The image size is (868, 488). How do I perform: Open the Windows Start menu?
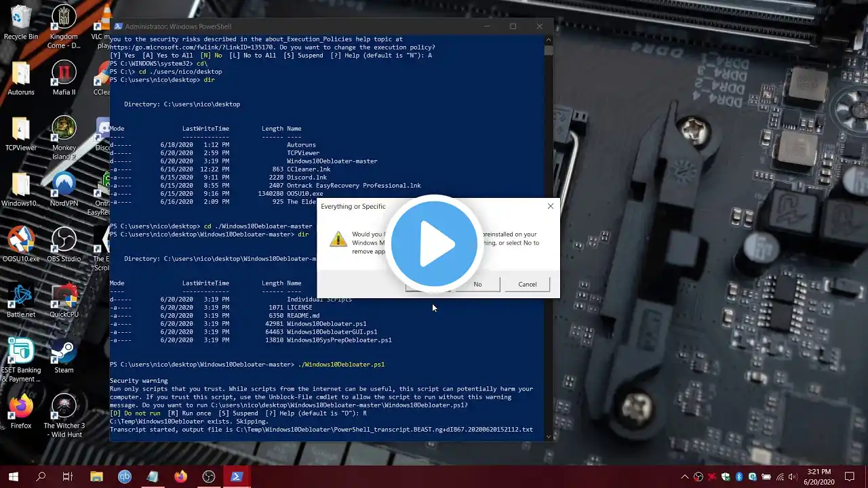(x=14, y=476)
